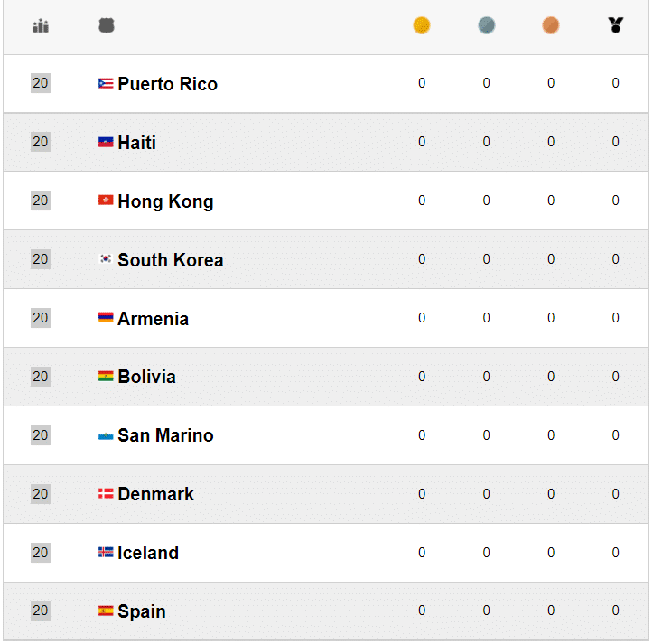Screen dimensions: 653x644
Task: Open the San Marino entry
Action: (165, 435)
